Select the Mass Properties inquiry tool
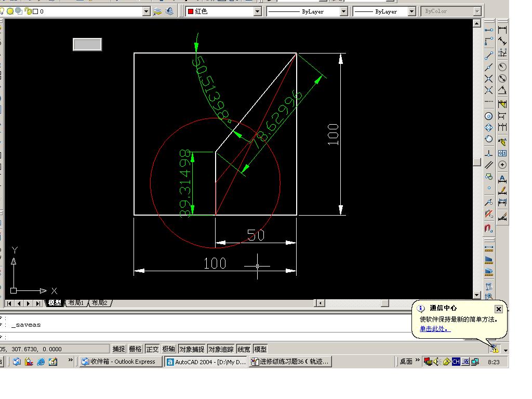The height and width of the screenshot is (399, 532). (488, 272)
